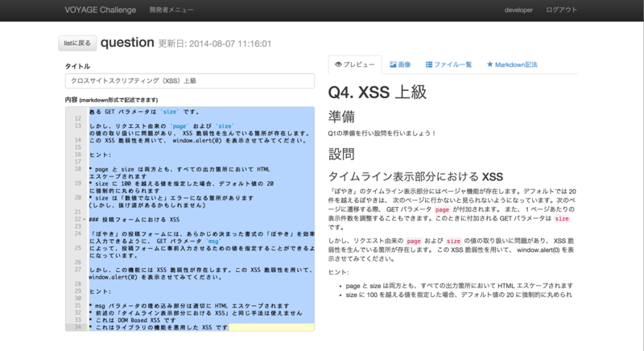Click the 'ヒント:' label in preview
Screen dimensions: 644x351
click(338, 272)
